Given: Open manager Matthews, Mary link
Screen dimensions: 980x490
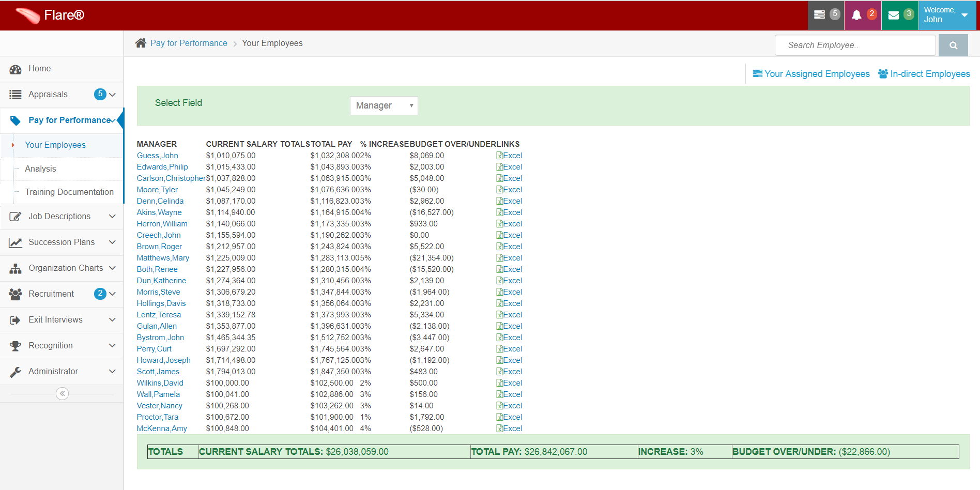Looking at the screenshot, I should (x=163, y=258).
